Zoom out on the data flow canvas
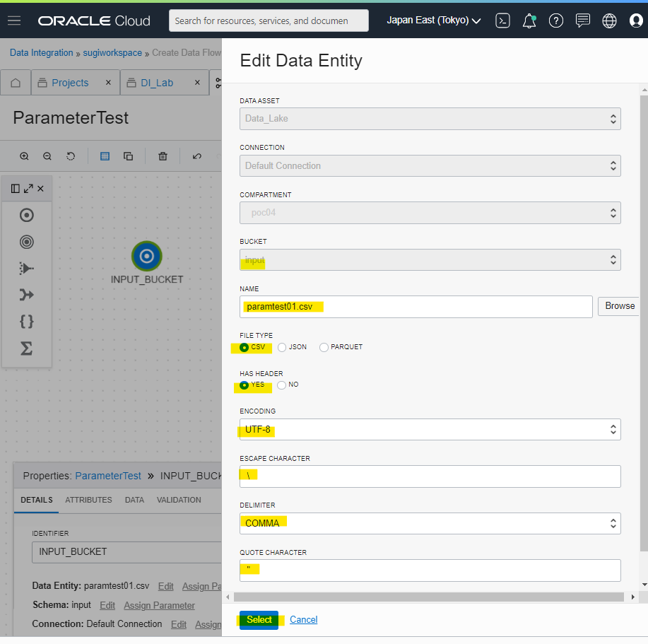The image size is (648, 644). coord(47,156)
